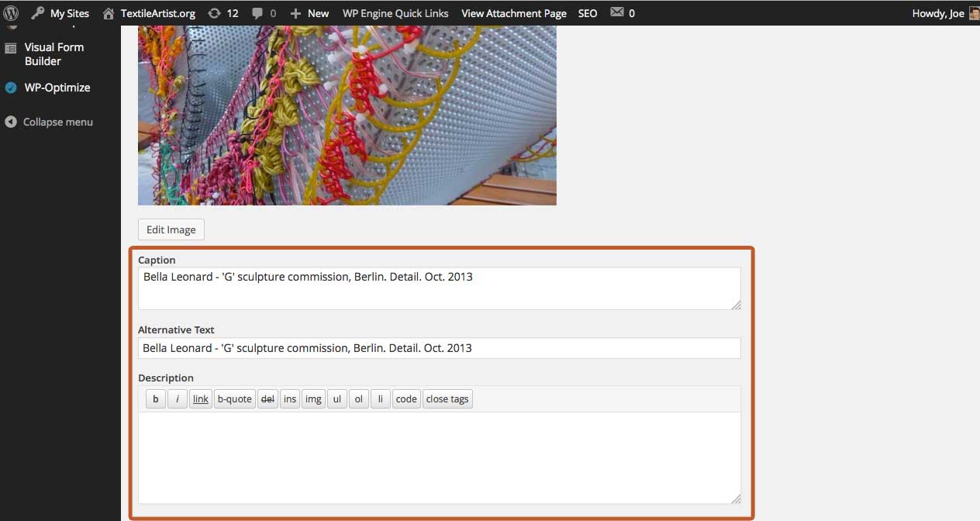Viewport: 980px width, 521px height.
Task: Open the SEO menu
Action: pos(588,13)
